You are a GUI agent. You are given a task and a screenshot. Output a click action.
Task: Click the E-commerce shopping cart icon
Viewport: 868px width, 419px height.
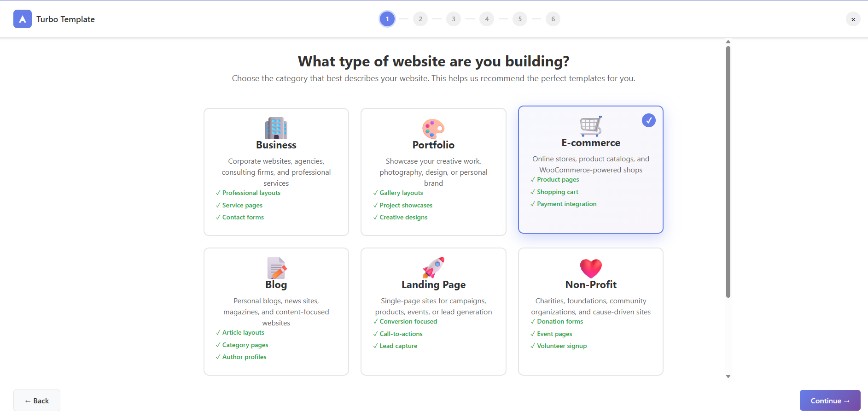591,126
